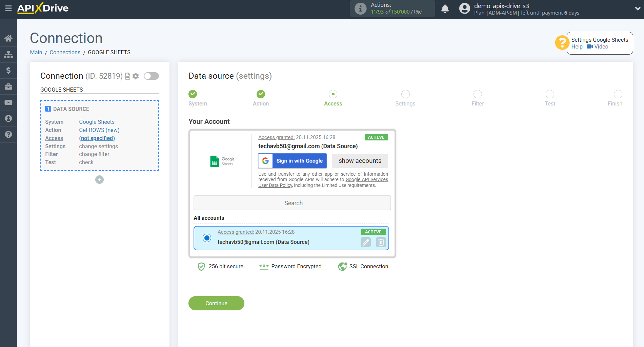The height and width of the screenshot is (347, 644).
Task: Open the (not specified) Access link
Action: pyautogui.click(x=97, y=138)
